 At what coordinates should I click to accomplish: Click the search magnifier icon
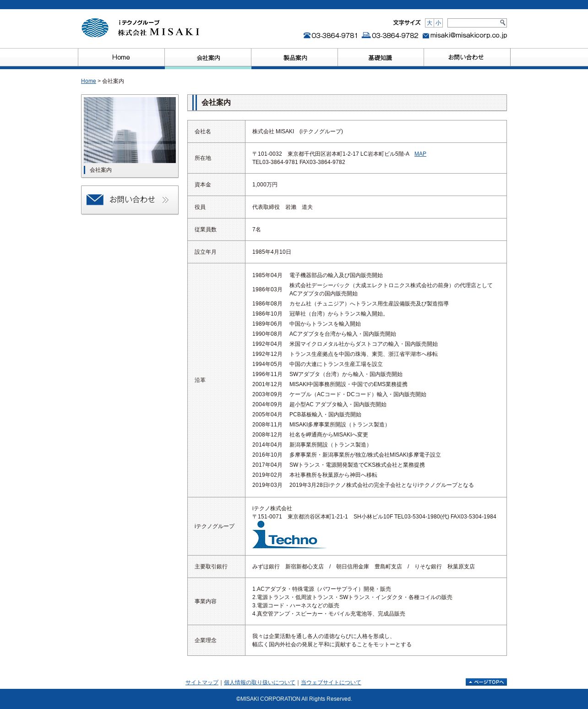[502, 22]
